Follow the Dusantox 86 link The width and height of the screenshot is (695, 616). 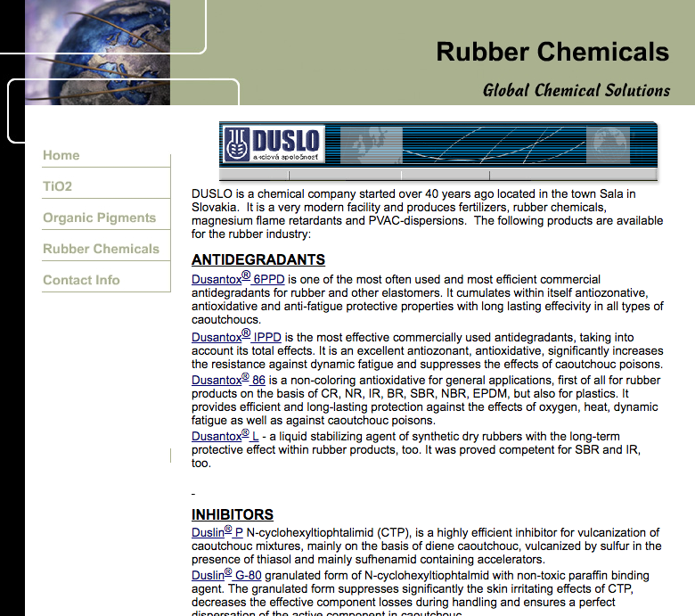[x=228, y=379]
